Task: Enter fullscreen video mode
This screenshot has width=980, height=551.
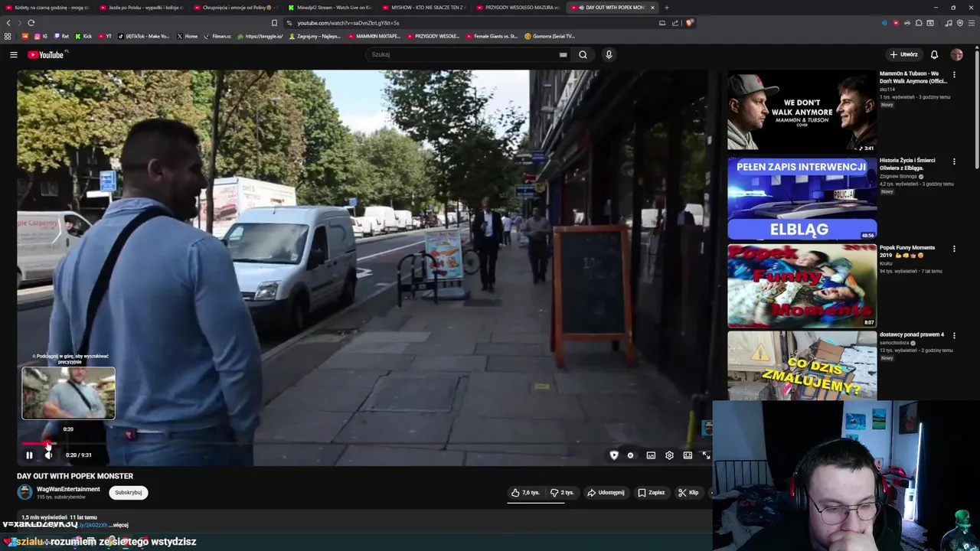Action: tap(706, 455)
